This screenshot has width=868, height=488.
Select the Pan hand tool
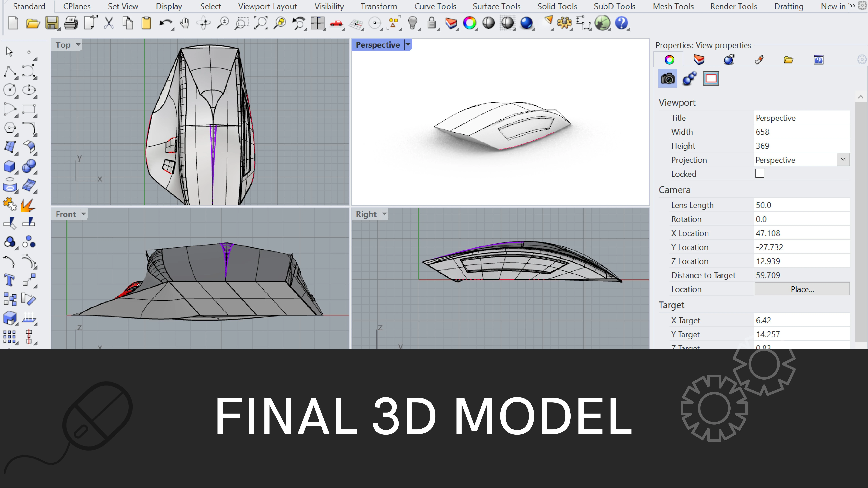(185, 23)
